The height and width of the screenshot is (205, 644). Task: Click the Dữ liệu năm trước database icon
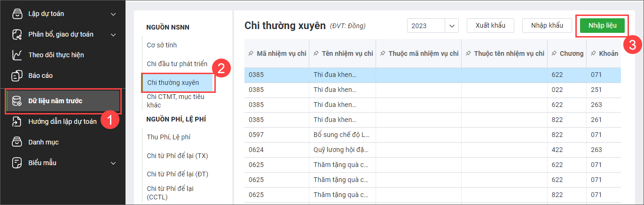[x=17, y=101]
